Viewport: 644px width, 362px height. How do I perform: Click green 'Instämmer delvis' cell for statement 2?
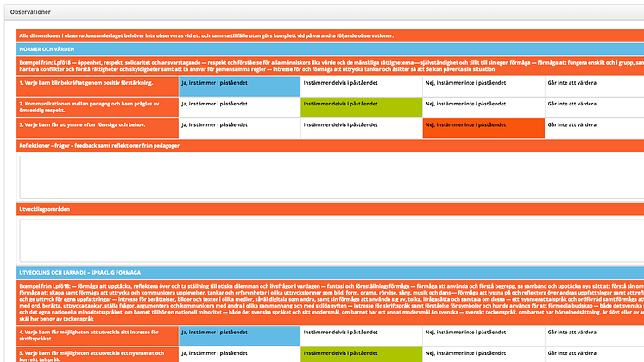pyautogui.click(x=362, y=107)
